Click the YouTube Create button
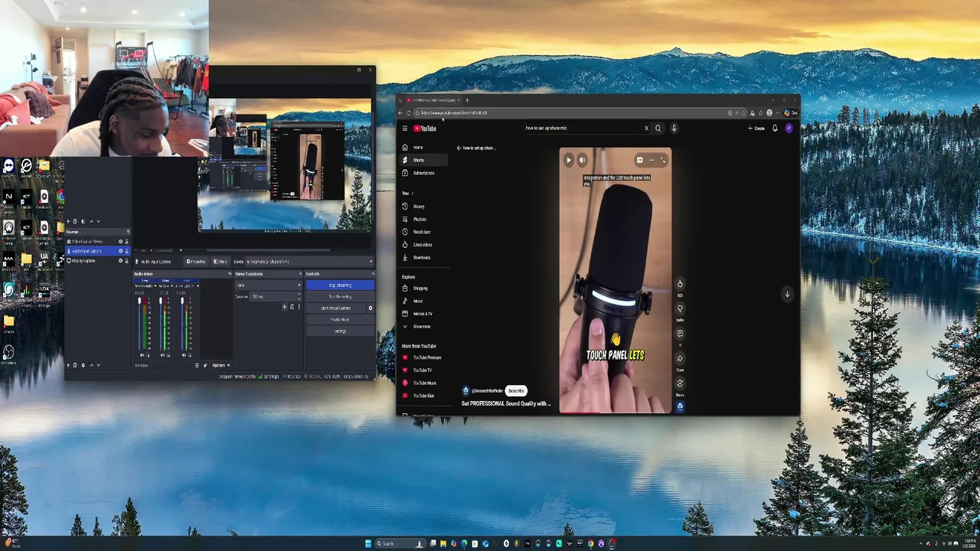Screen dimensions: 980x551 (756, 129)
